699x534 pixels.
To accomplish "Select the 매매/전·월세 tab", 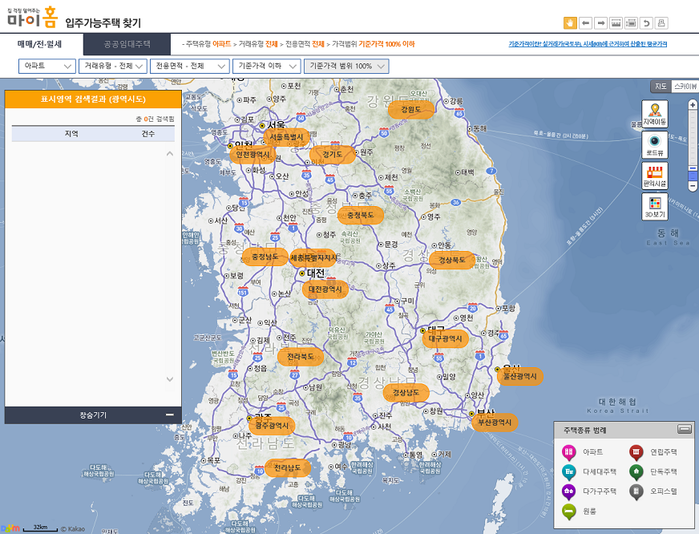I will 40,44.
